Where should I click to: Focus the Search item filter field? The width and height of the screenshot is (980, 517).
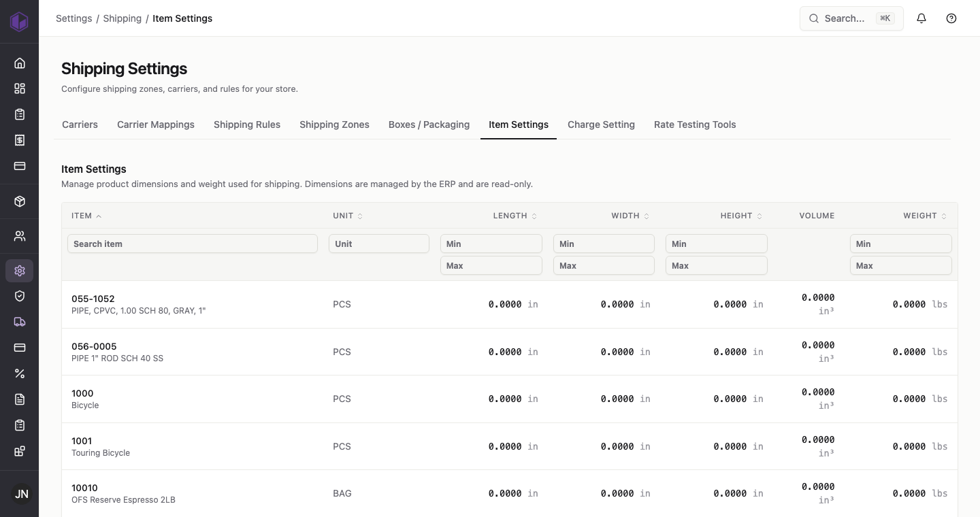[193, 244]
